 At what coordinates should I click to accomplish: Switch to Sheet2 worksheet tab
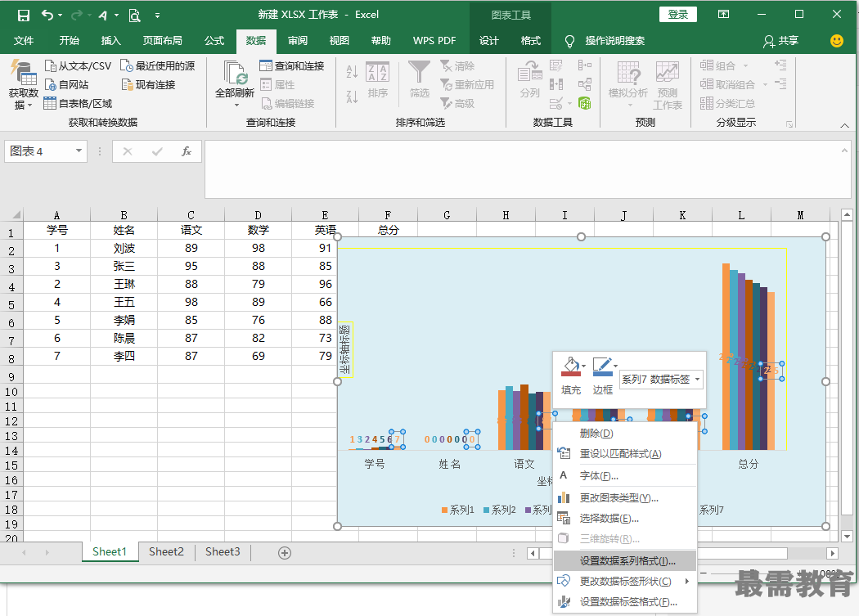coord(166,552)
